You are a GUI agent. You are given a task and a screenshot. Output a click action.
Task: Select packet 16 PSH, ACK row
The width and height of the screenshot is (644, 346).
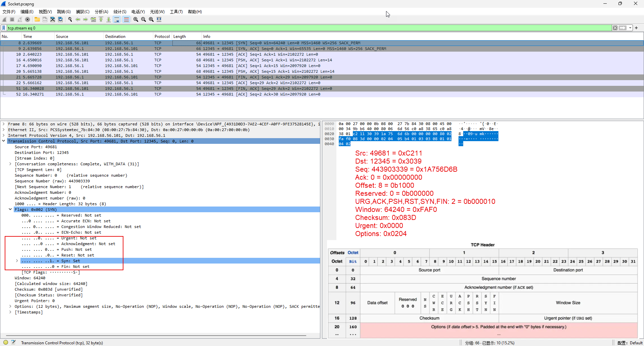coord(322,60)
